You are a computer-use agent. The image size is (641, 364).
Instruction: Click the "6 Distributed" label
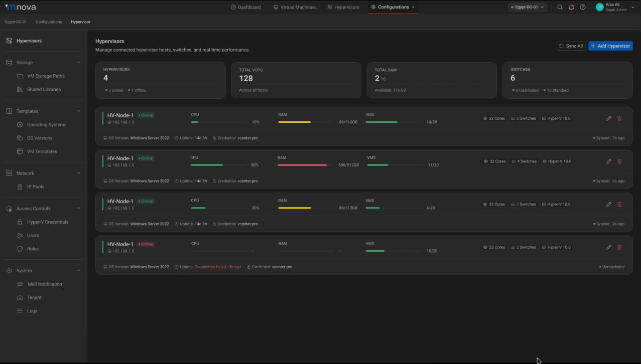(x=527, y=90)
